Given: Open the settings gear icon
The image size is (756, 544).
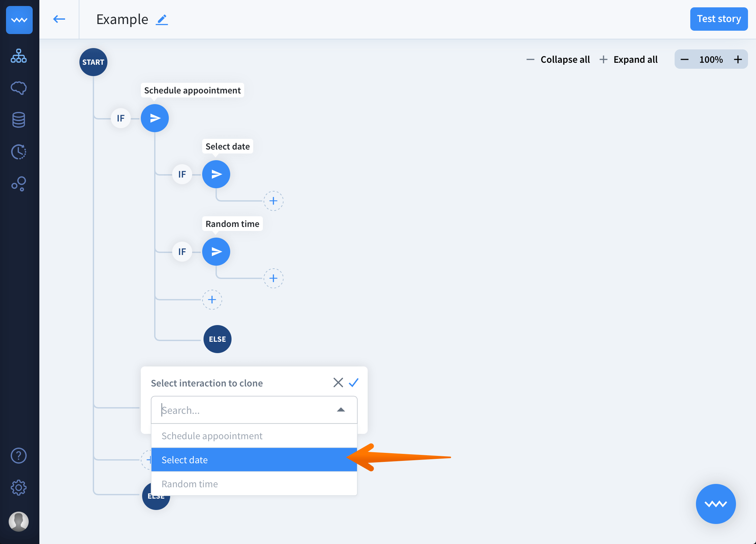Looking at the screenshot, I should (19, 488).
